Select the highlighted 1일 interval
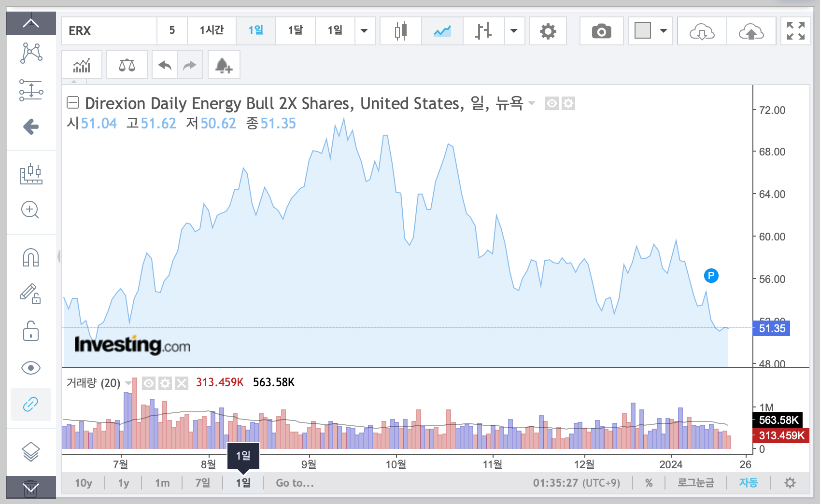 [x=256, y=31]
